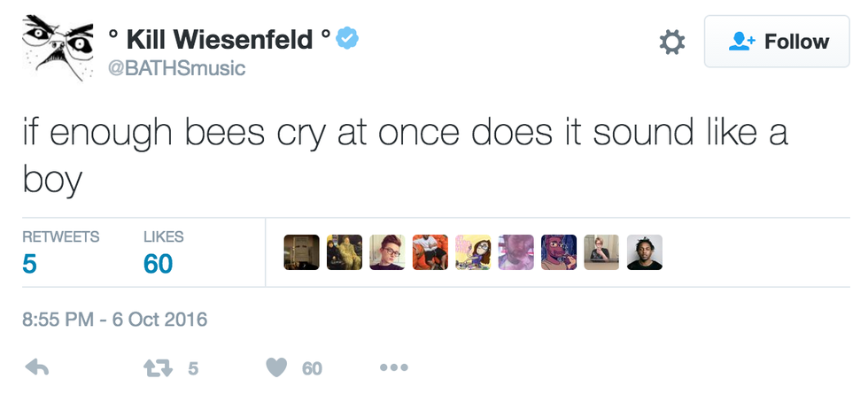Click the blue verified badge

click(347, 39)
